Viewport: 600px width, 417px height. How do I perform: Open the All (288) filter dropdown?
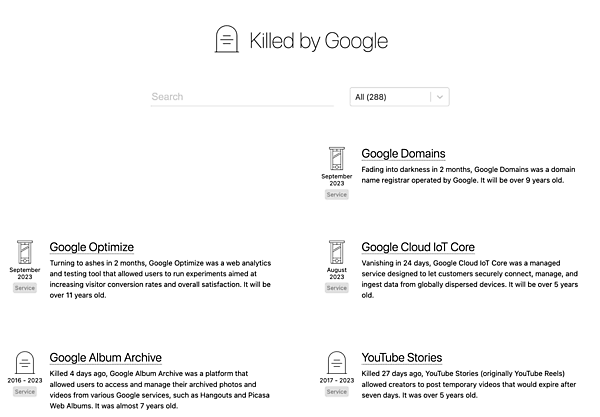coord(391,97)
